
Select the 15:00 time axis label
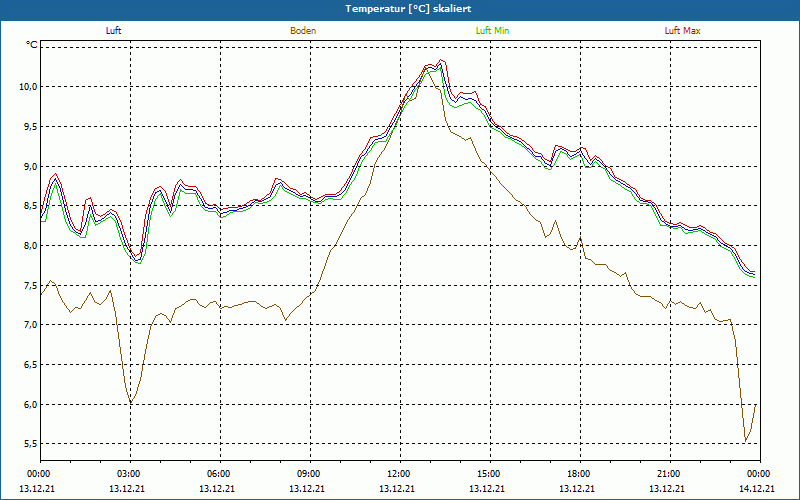491,474
